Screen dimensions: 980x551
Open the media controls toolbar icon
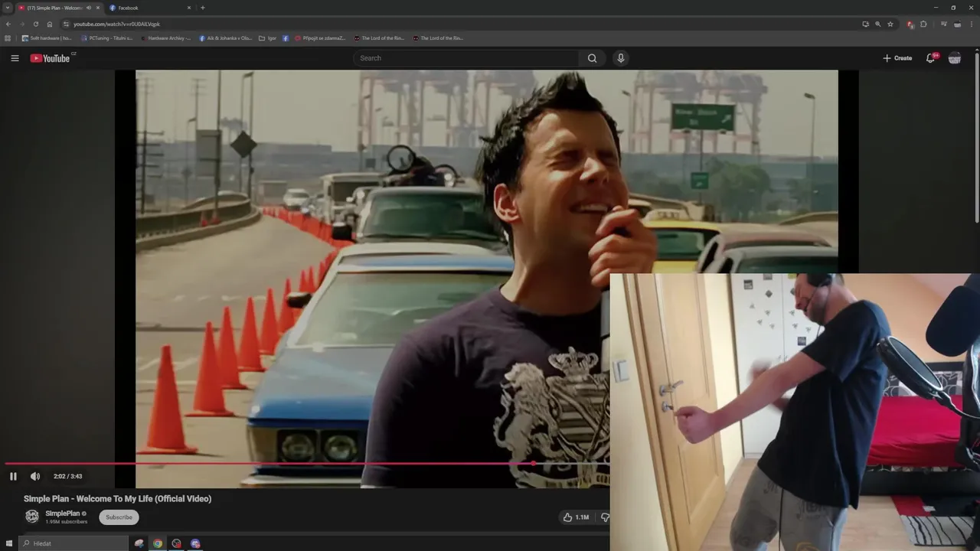tap(944, 24)
